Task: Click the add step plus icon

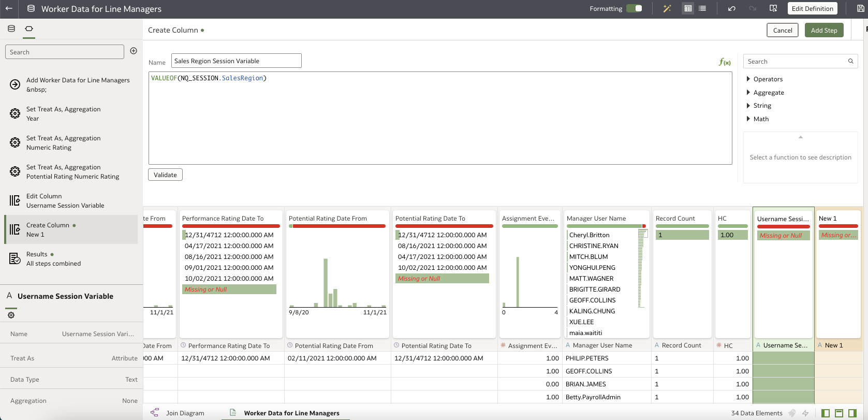Action: [x=134, y=51]
